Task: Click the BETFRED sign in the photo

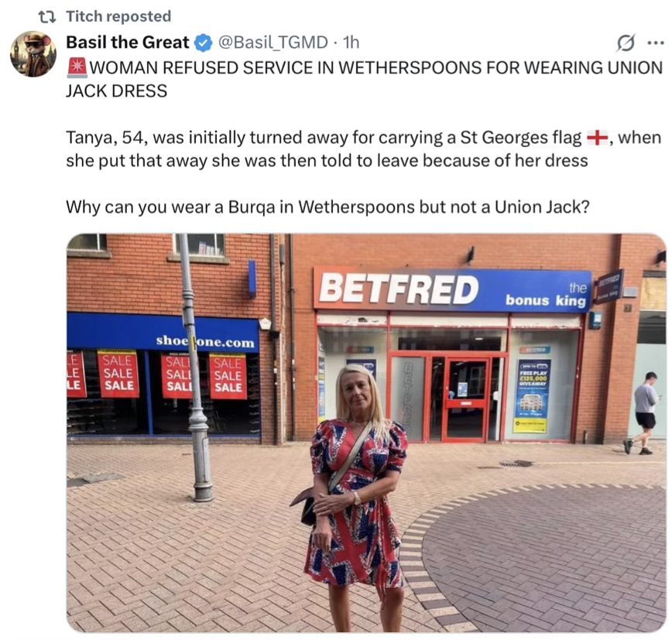Action: pyautogui.click(x=452, y=289)
